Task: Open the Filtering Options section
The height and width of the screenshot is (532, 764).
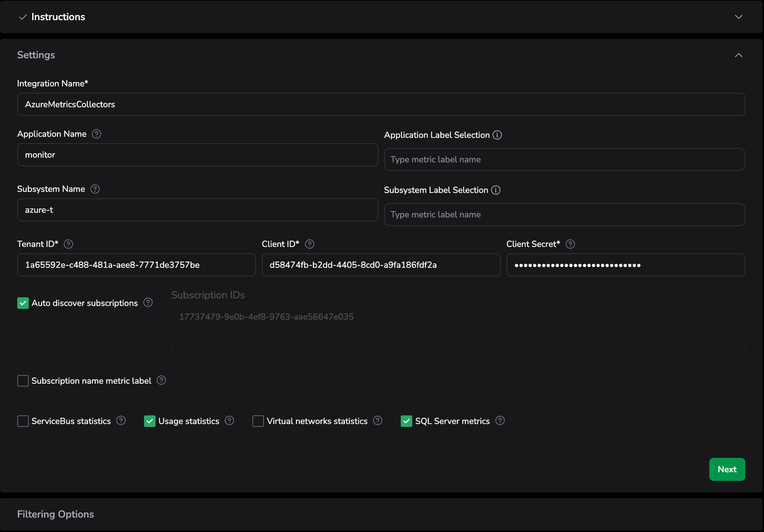Action: pyautogui.click(x=55, y=514)
